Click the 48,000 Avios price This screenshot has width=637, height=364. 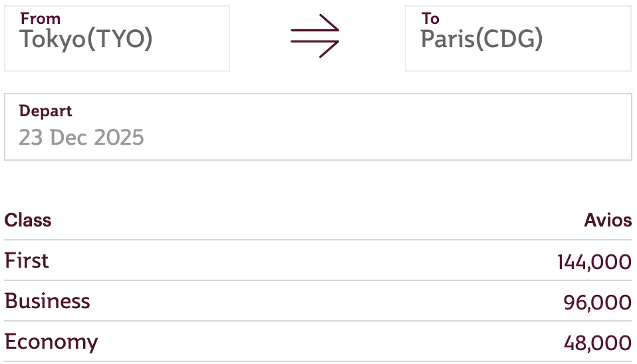597,343
